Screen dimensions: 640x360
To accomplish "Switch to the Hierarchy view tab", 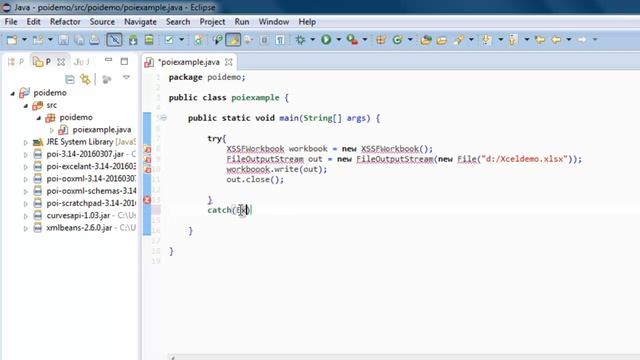I will (16, 62).
